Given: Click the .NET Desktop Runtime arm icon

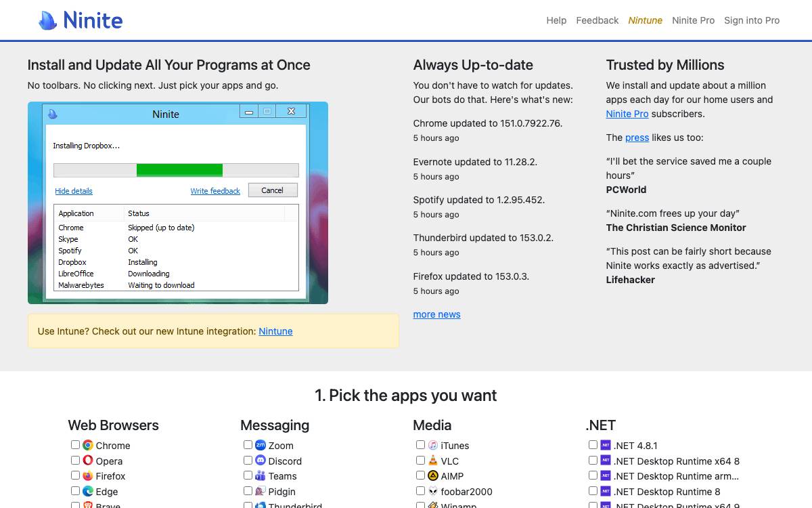Looking at the screenshot, I should 606,476.
